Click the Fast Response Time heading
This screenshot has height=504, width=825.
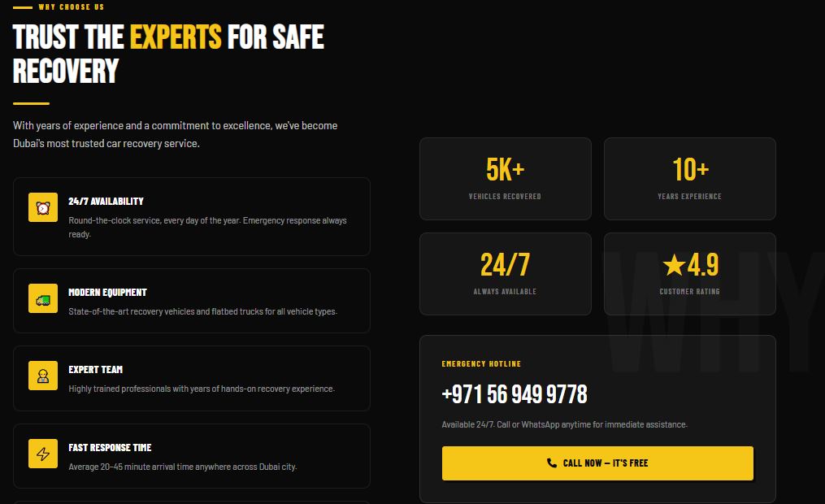click(x=110, y=447)
